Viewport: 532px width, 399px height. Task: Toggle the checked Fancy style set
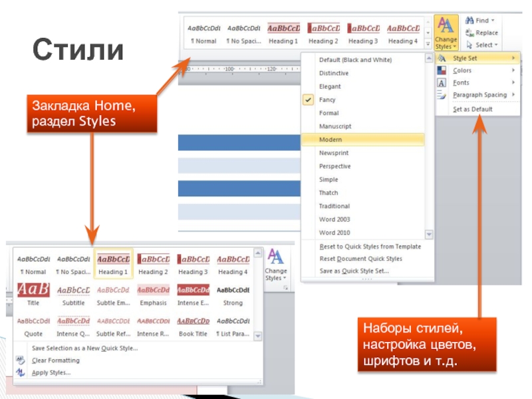coord(327,100)
